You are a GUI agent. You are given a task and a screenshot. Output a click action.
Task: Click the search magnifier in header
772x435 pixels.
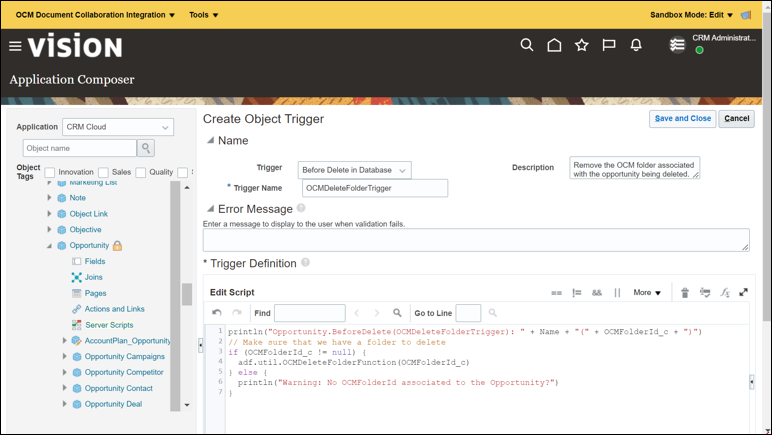(x=527, y=45)
